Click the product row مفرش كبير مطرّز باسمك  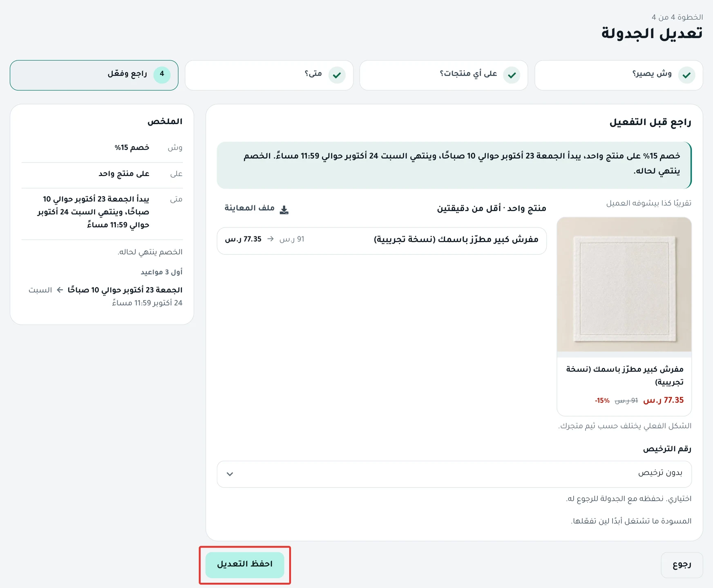point(382,241)
